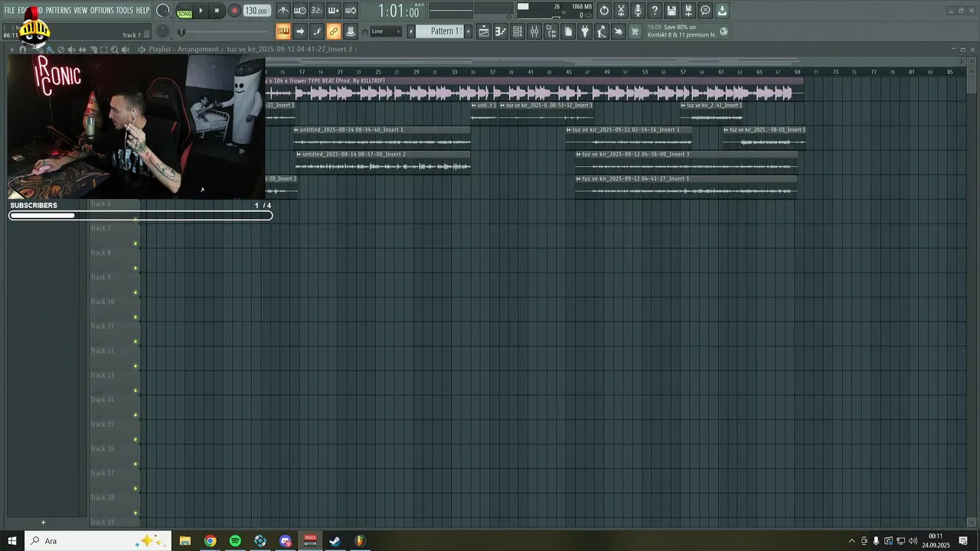Click the Stop button

[x=217, y=11]
